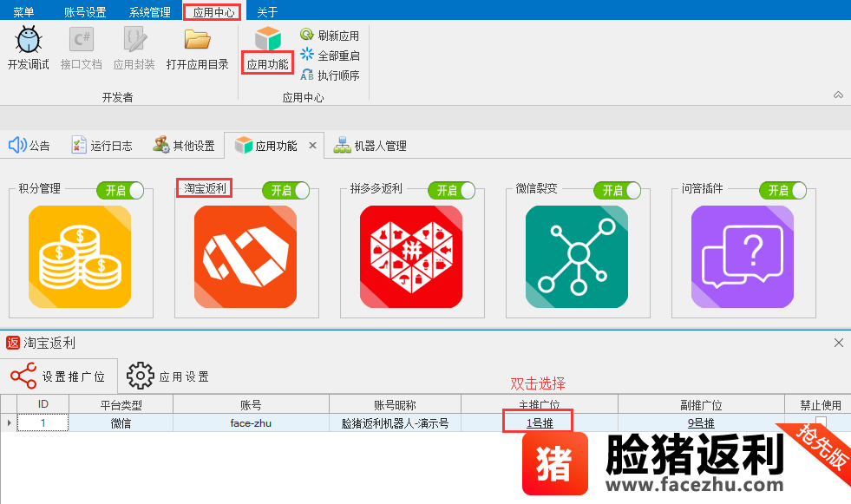This screenshot has height=504, width=851.
Task: Open the 微信裂变 network app icon
Action: tap(577, 257)
